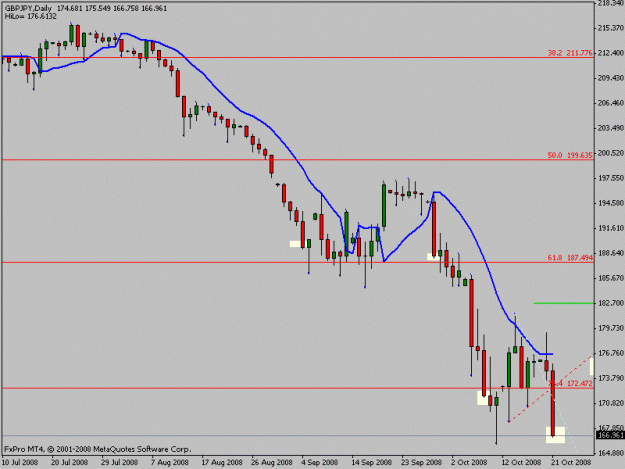Click the 4 Sep 2008 date label
The height and width of the screenshot is (469, 625).
pos(320,463)
